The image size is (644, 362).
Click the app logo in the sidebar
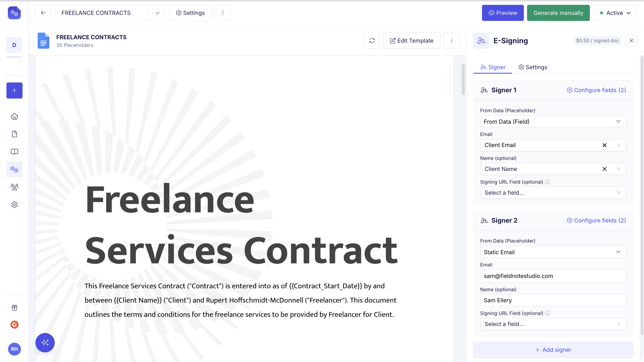(x=14, y=13)
